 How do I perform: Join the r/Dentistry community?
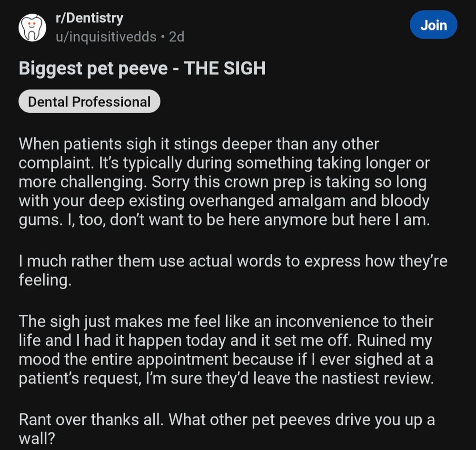point(434,25)
